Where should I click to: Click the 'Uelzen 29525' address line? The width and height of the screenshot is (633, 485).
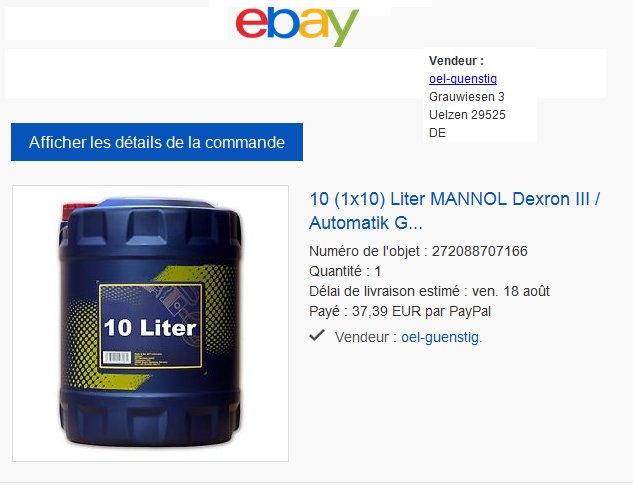(467, 115)
